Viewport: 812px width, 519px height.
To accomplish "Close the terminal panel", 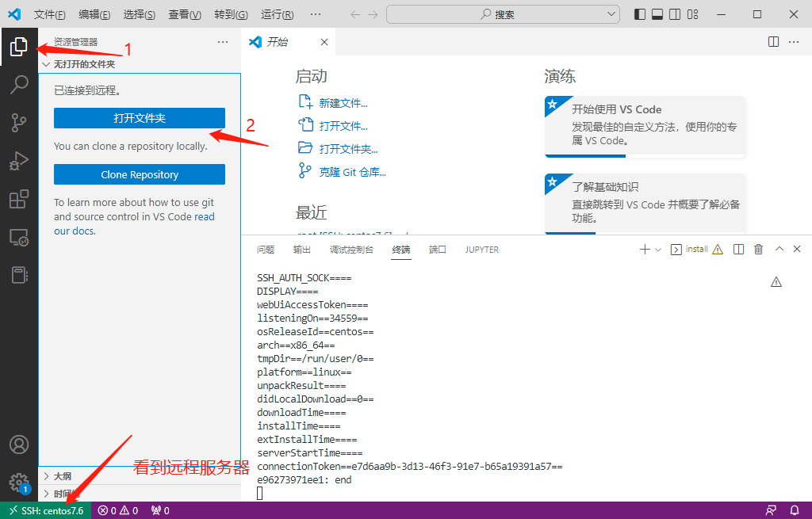I will 797,249.
